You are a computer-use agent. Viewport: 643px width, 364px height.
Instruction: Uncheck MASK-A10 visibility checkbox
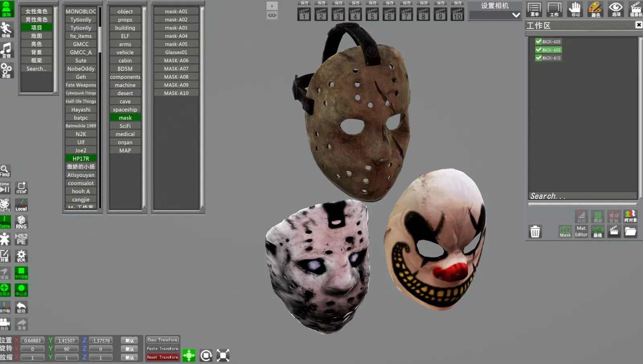pyautogui.click(x=538, y=58)
